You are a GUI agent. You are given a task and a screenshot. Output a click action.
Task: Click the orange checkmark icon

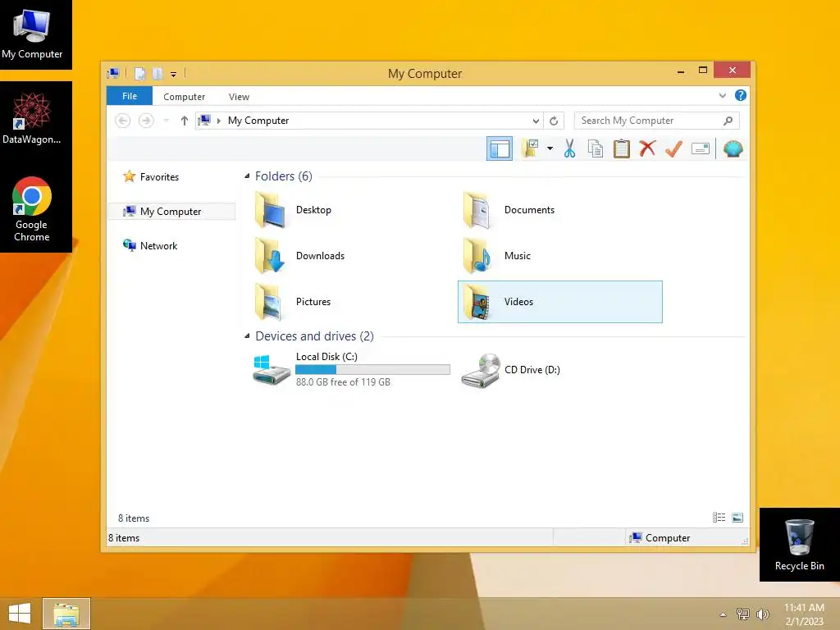[673, 148]
